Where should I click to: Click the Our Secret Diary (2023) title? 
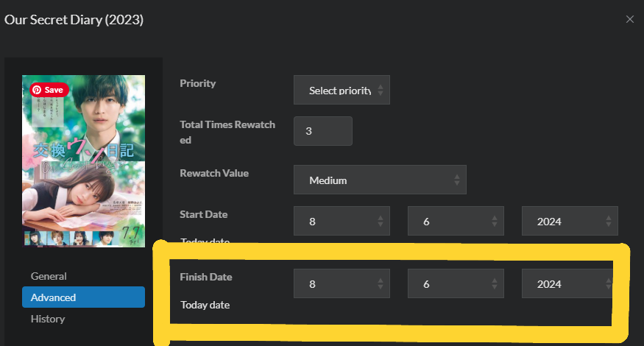coord(74,20)
